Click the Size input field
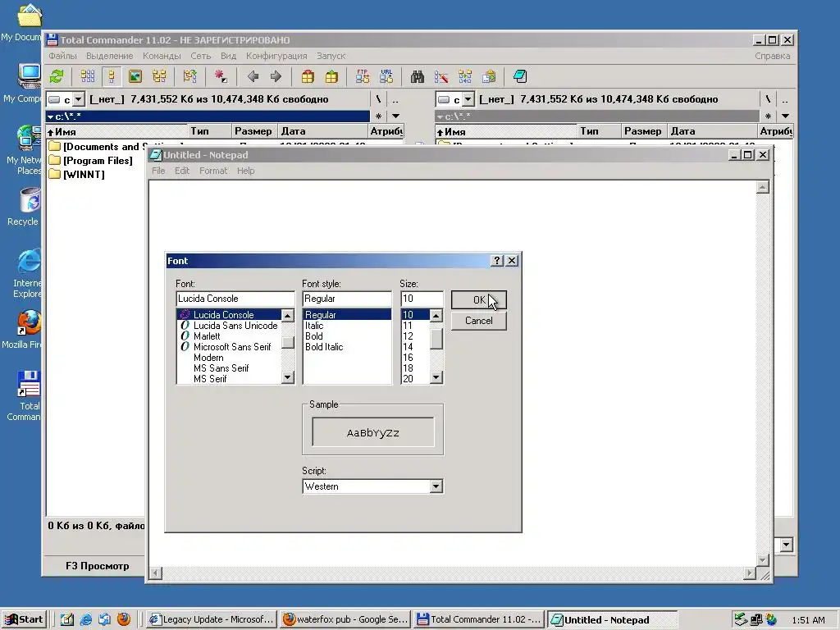Viewport: 840px width, 630px height. pos(422,299)
